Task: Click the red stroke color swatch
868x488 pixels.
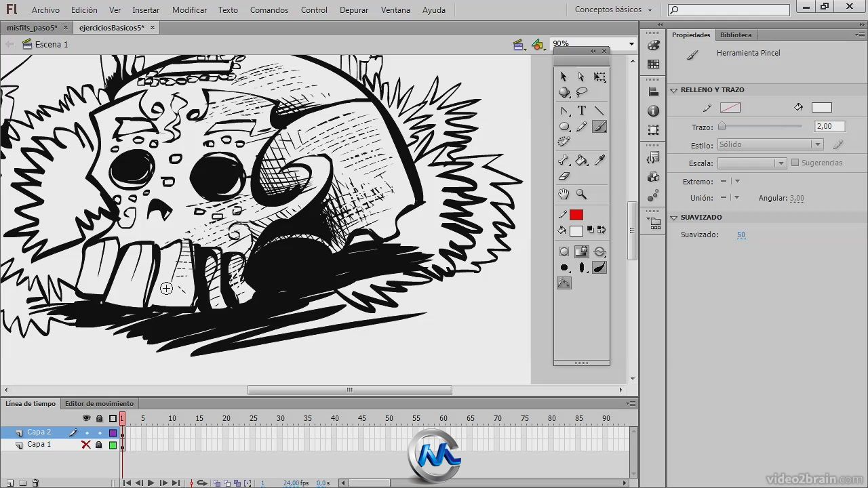Action: click(x=576, y=215)
